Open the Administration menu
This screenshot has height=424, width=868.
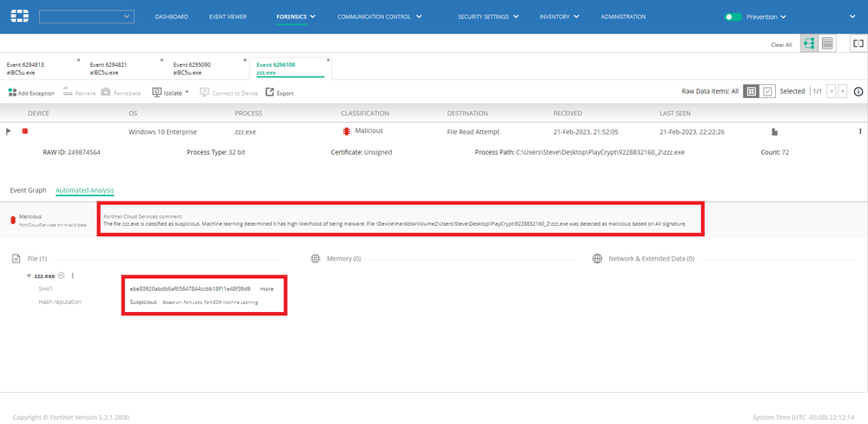pyautogui.click(x=623, y=17)
